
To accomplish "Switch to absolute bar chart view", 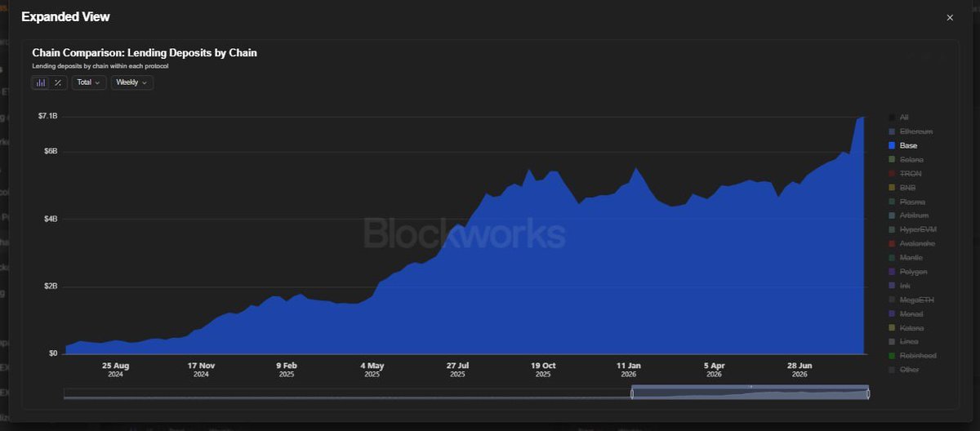I will (x=41, y=82).
